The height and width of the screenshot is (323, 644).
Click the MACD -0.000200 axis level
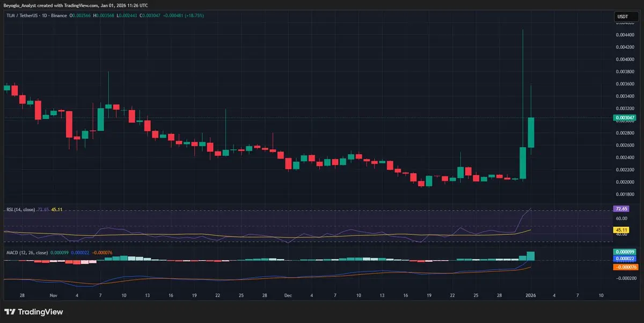click(625, 278)
